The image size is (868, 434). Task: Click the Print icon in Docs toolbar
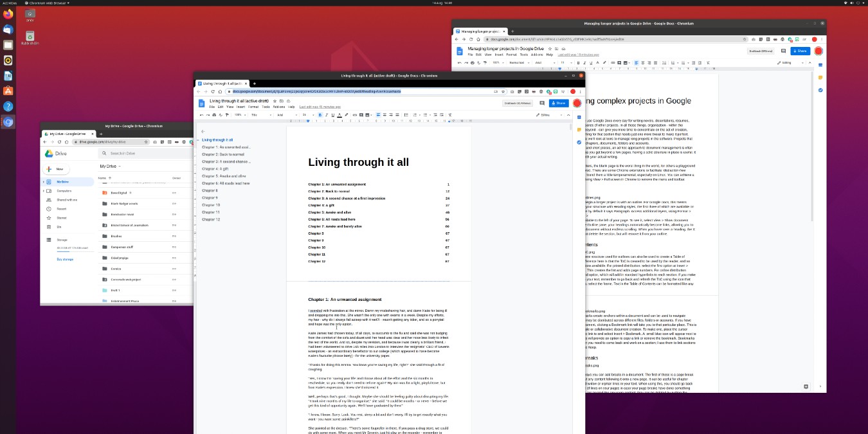213,115
